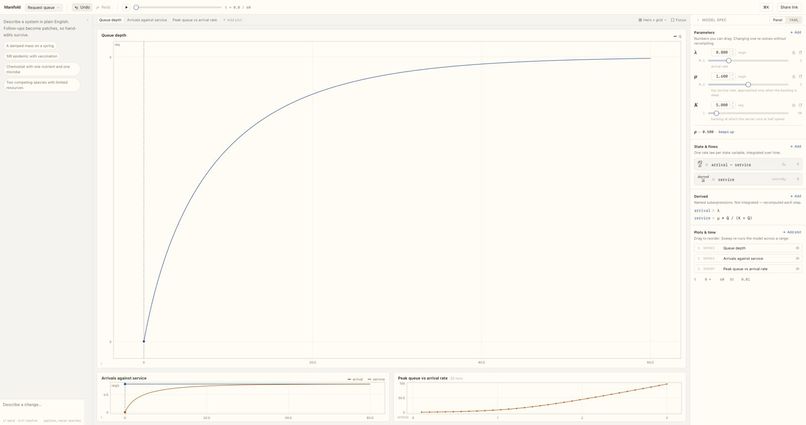Viewport: 806px width, 425px height.
Task: Click Add in the Derived section
Action: click(796, 196)
